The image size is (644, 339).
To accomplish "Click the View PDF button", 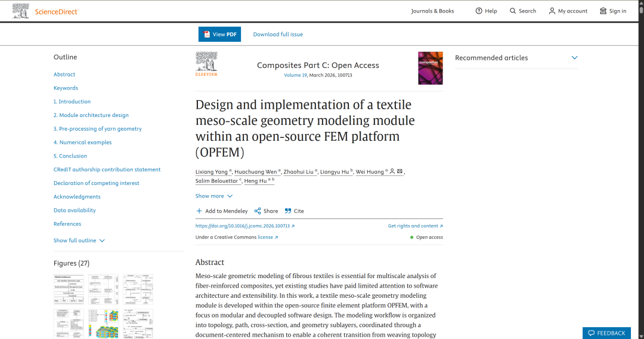I will (219, 34).
